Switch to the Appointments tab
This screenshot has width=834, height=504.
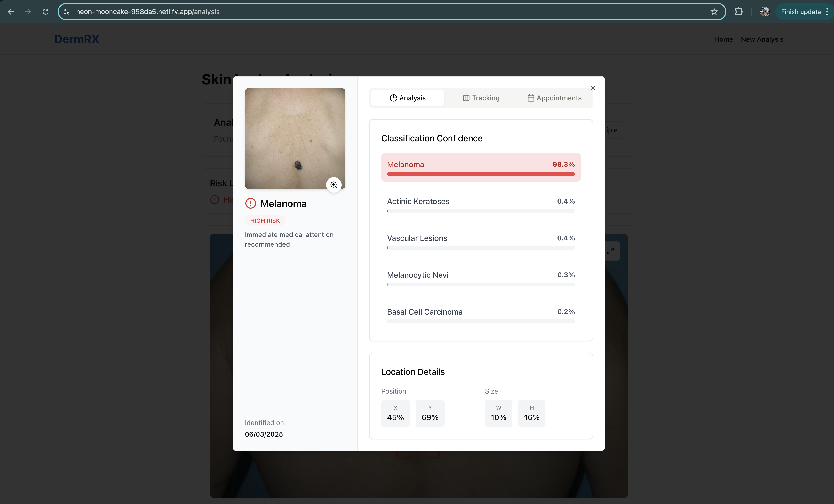pyautogui.click(x=554, y=98)
